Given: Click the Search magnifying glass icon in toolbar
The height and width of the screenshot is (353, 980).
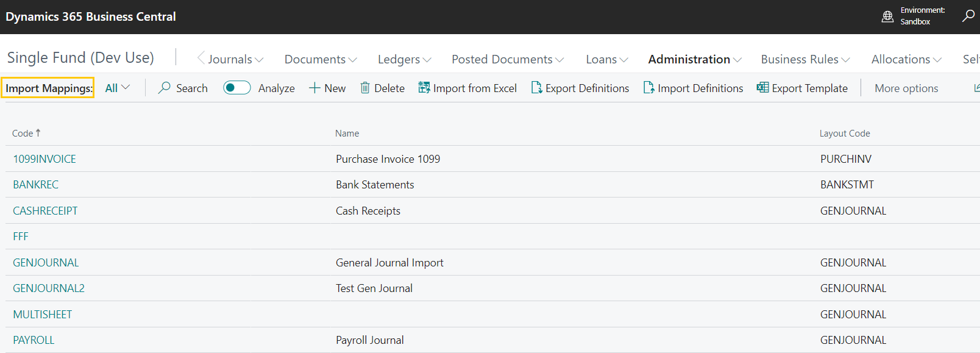Looking at the screenshot, I should pos(164,88).
